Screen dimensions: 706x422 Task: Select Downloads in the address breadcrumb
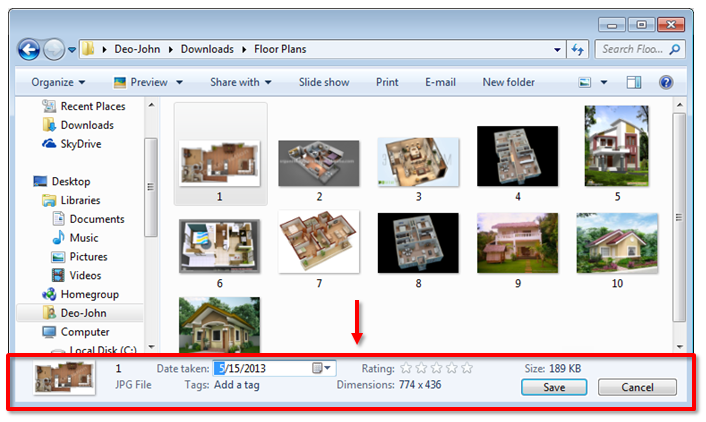(x=207, y=49)
